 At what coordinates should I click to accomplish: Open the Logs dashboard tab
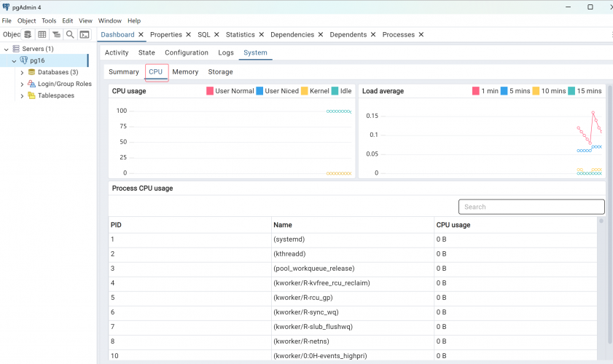click(x=226, y=52)
